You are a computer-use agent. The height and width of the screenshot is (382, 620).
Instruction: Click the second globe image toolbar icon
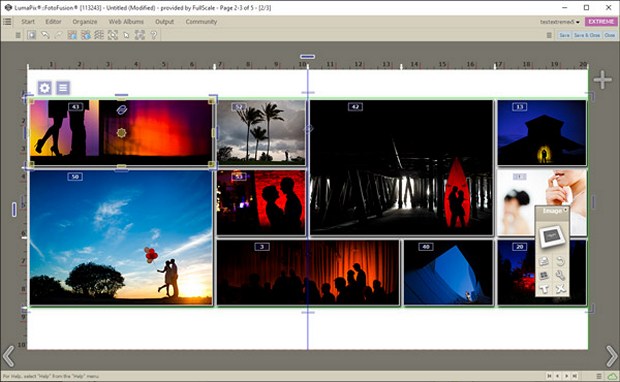tap(85, 35)
